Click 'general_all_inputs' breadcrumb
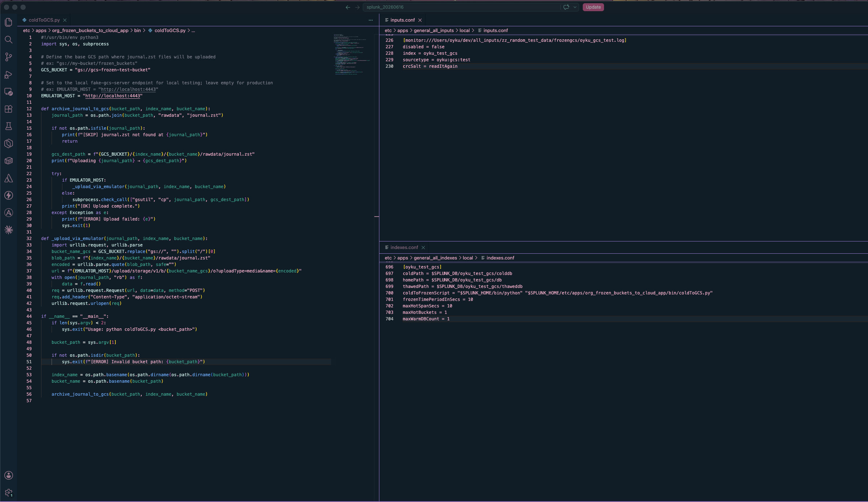The width and height of the screenshot is (868, 502). pos(434,31)
